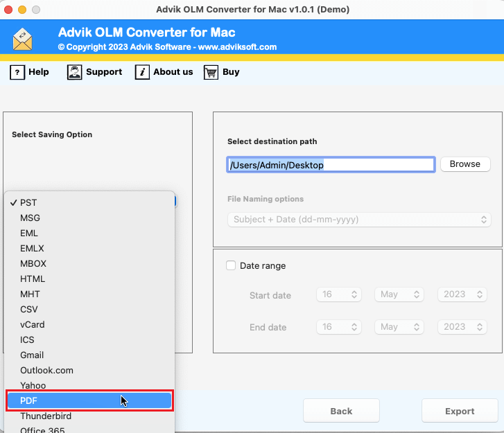The image size is (504, 433).
Task: Open the Buy label in toolbar
Action: 231,71
